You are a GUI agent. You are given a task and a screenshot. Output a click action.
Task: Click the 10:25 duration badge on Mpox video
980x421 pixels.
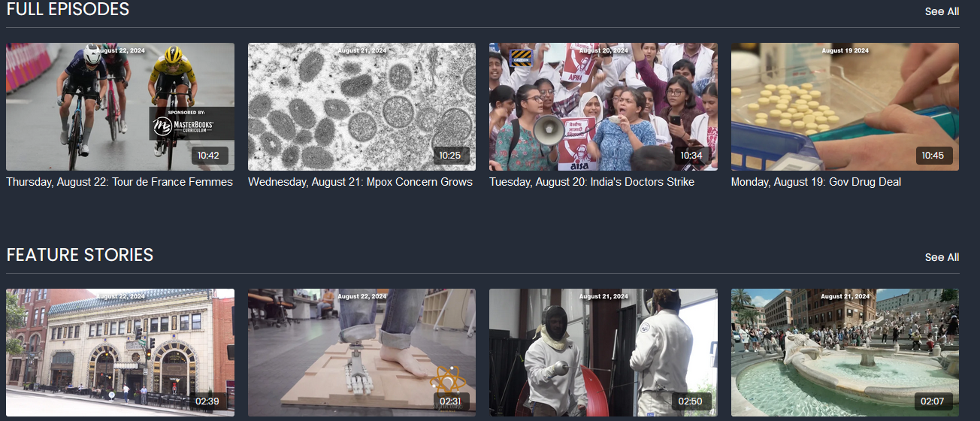pyautogui.click(x=450, y=156)
